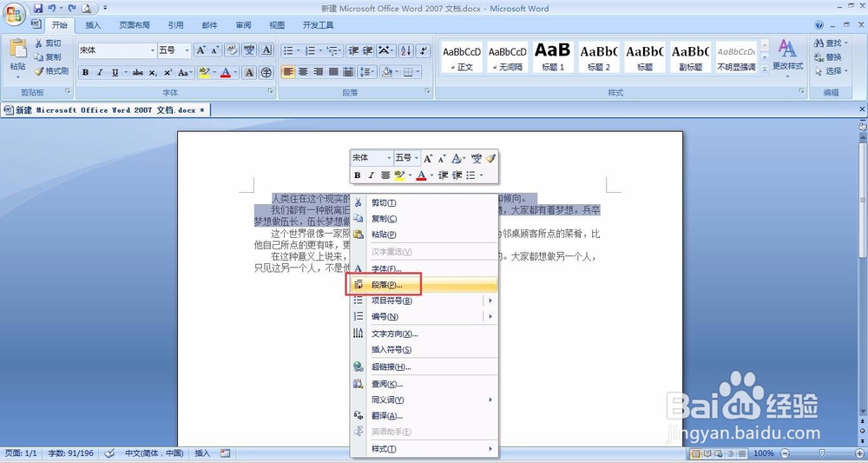This screenshot has height=463, width=868.
Task: Choose Paragraph (段落) in the context menu
Action: click(424, 285)
